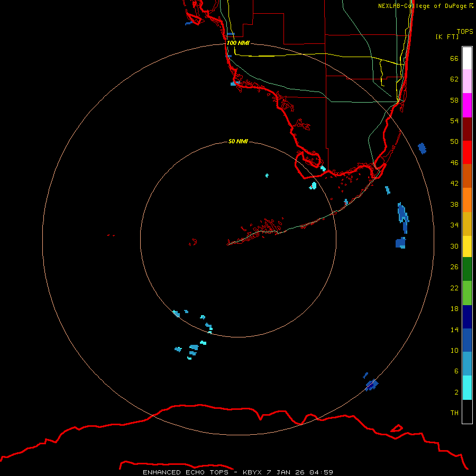Click the "14" legend value

pos(454,329)
